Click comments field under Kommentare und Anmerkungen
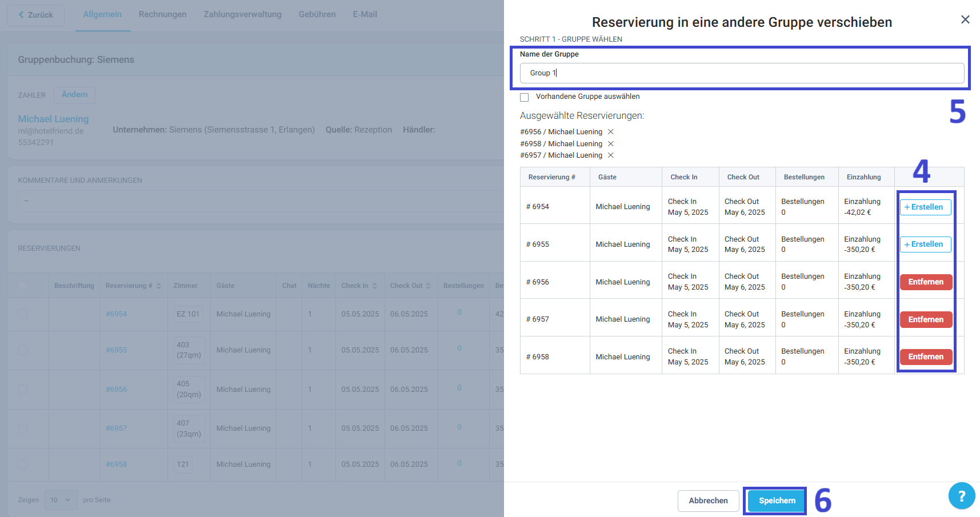 [x=260, y=201]
